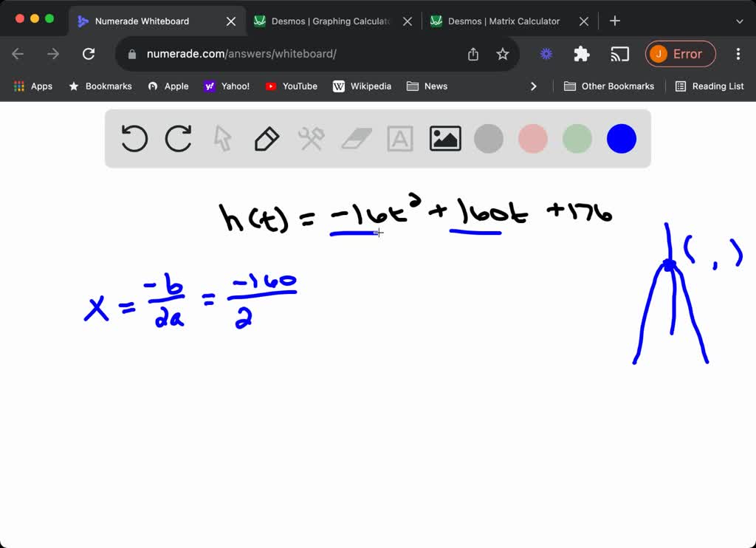Reload the current page
The width and height of the screenshot is (756, 548).
coord(89,54)
